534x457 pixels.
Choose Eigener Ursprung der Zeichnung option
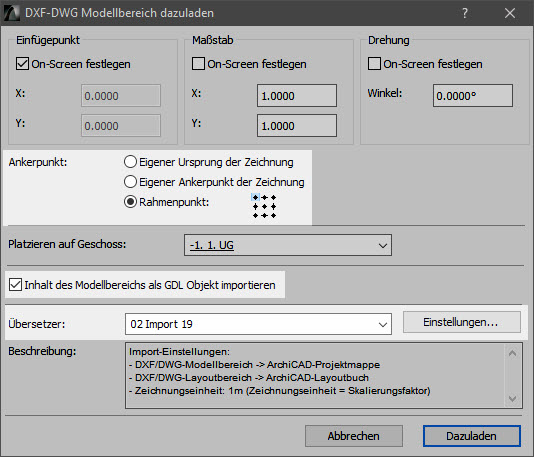[x=130, y=162]
